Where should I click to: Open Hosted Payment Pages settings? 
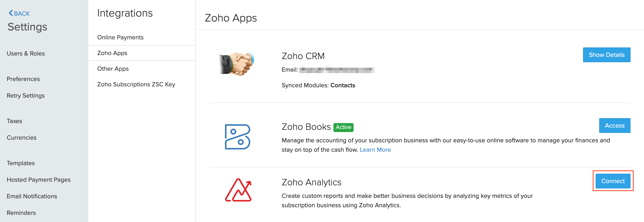39,180
